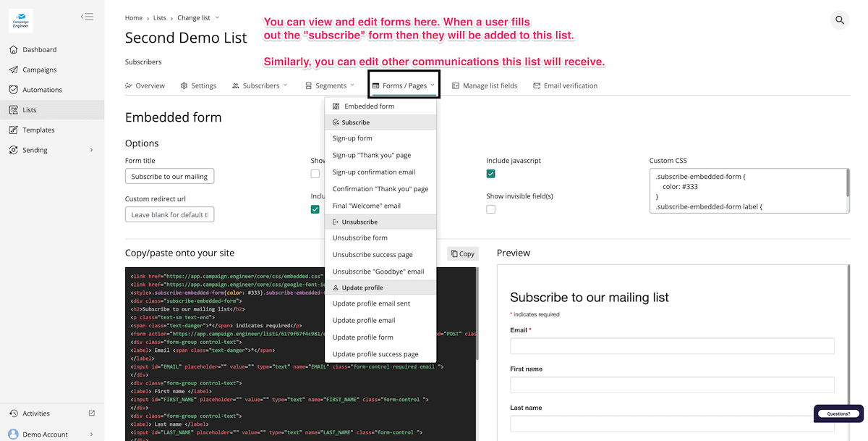868x441 pixels.
Task: Open Templates in the sidebar
Action: point(38,130)
